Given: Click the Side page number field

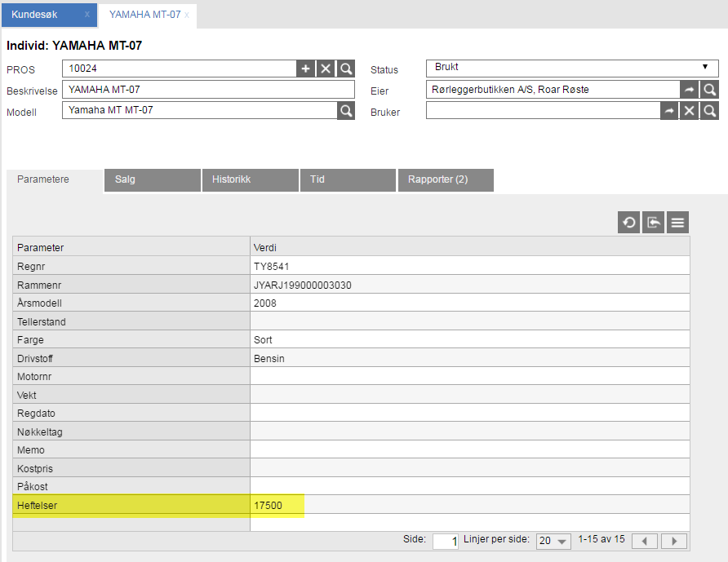Looking at the screenshot, I should pos(446,541).
